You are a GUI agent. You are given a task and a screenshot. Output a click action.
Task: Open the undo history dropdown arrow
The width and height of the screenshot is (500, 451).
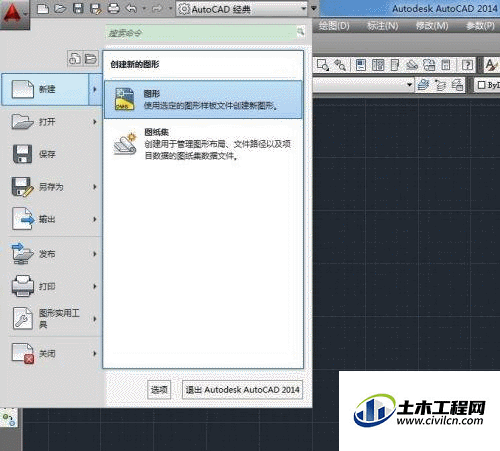click(x=144, y=9)
